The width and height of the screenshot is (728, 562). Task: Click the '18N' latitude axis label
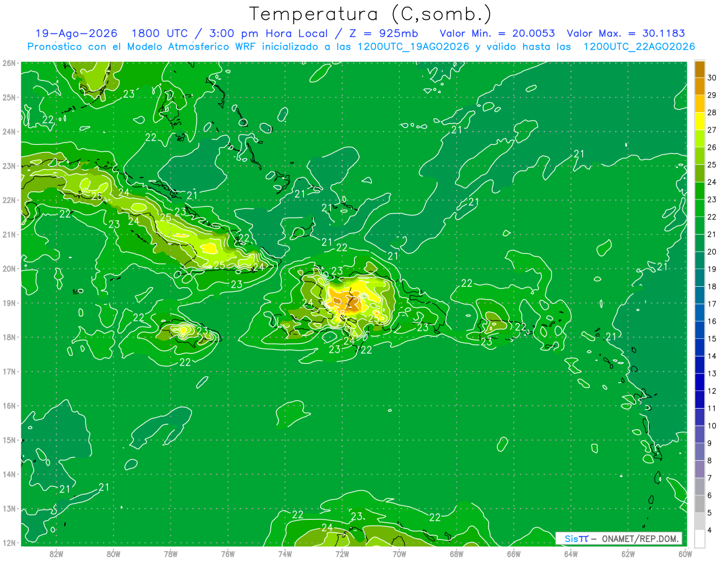click(10, 337)
